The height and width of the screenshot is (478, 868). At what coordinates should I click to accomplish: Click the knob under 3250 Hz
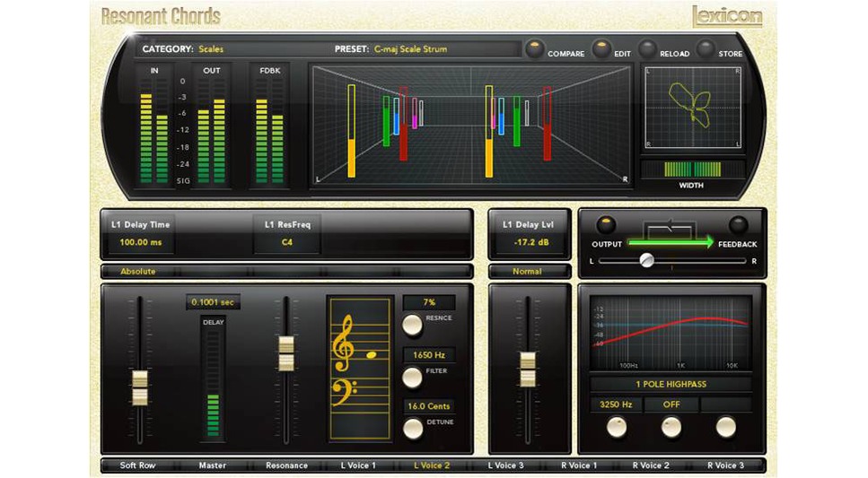617,427
